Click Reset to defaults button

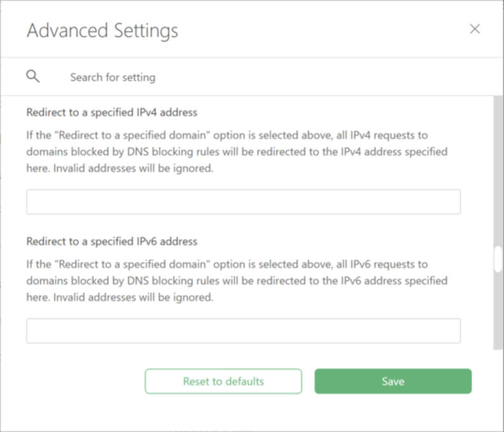click(223, 381)
